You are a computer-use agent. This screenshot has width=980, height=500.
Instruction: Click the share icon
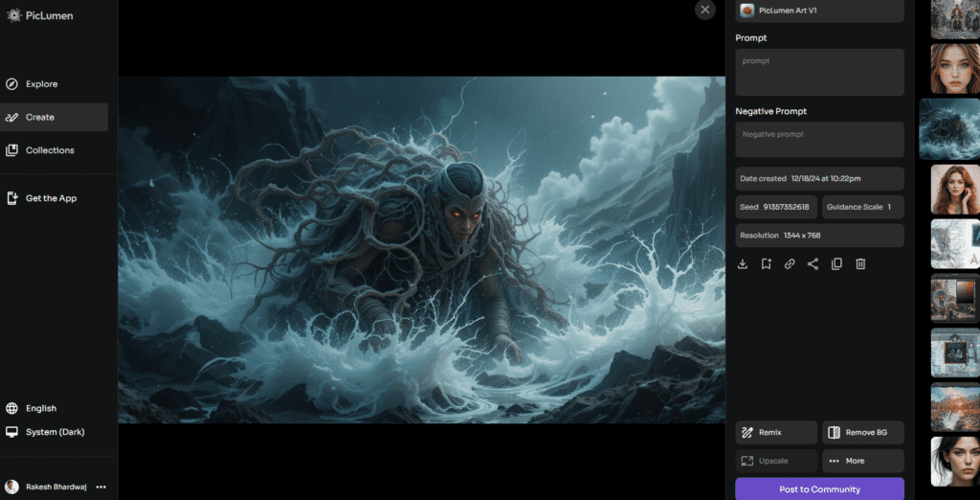pyautogui.click(x=813, y=264)
